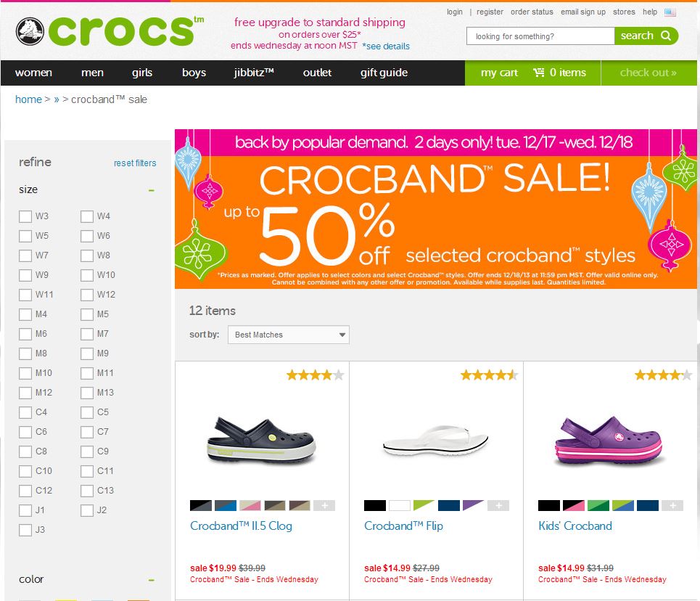Select the white swatch for Crocband Flip

tap(400, 506)
